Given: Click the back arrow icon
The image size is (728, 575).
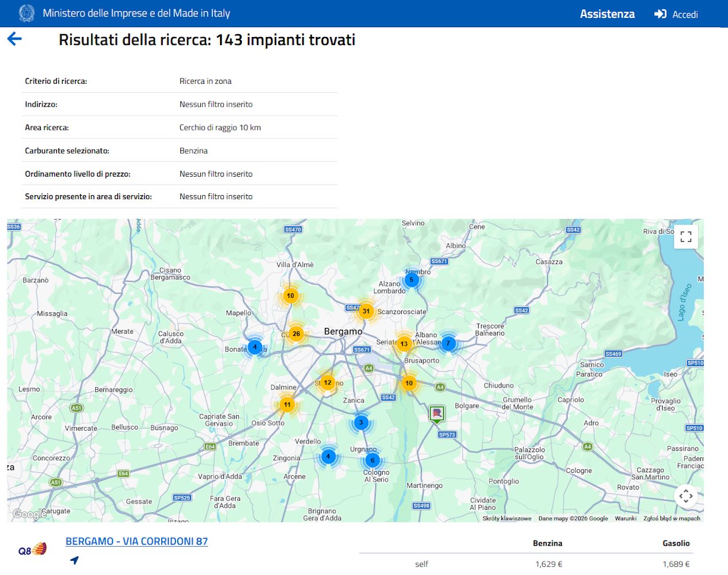Looking at the screenshot, I should pyautogui.click(x=14, y=39).
